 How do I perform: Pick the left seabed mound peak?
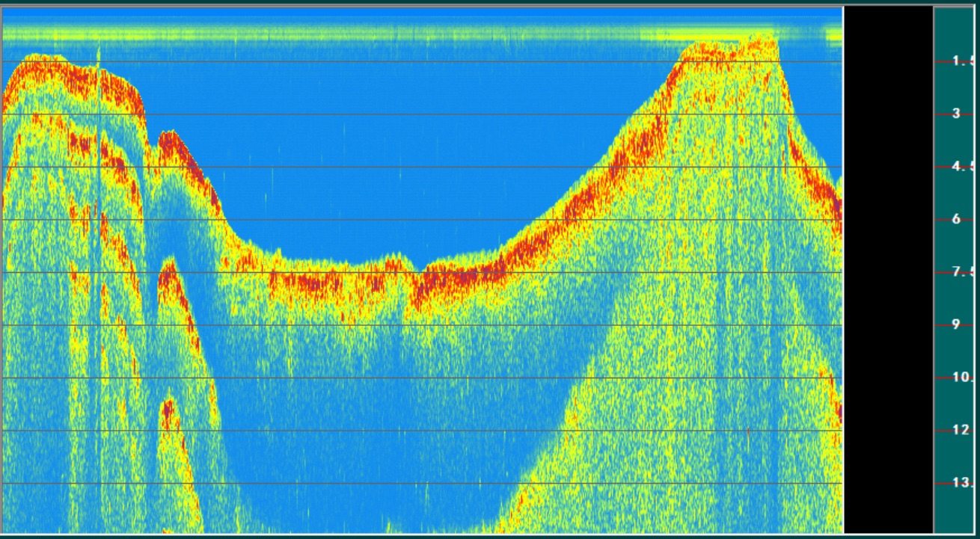(37, 60)
